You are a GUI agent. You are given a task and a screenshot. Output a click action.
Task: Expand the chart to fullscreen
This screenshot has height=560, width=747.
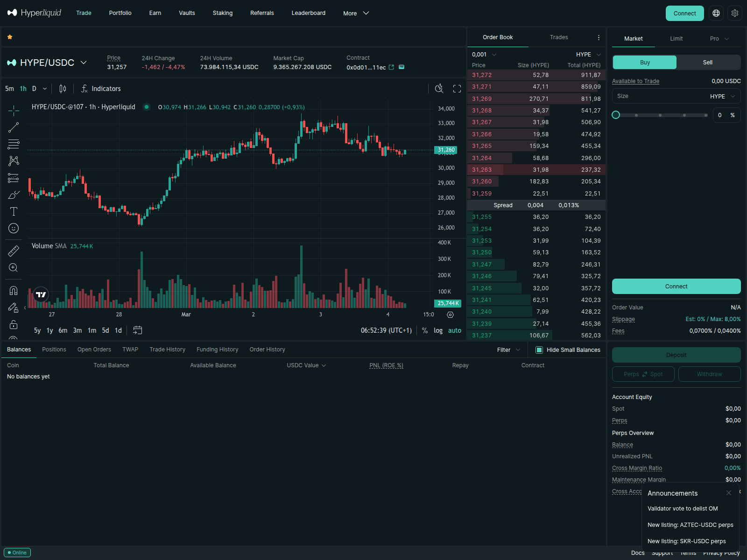click(x=457, y=88)
